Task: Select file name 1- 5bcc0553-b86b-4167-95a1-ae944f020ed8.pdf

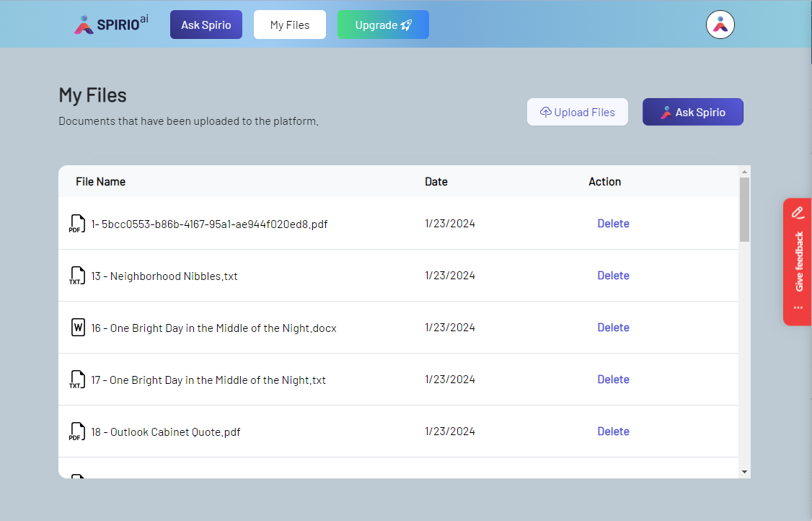Action: click(209, 224)
